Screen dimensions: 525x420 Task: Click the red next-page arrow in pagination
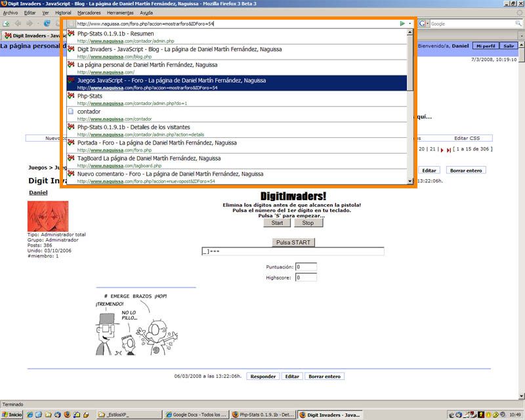click(x=442, y=150)
